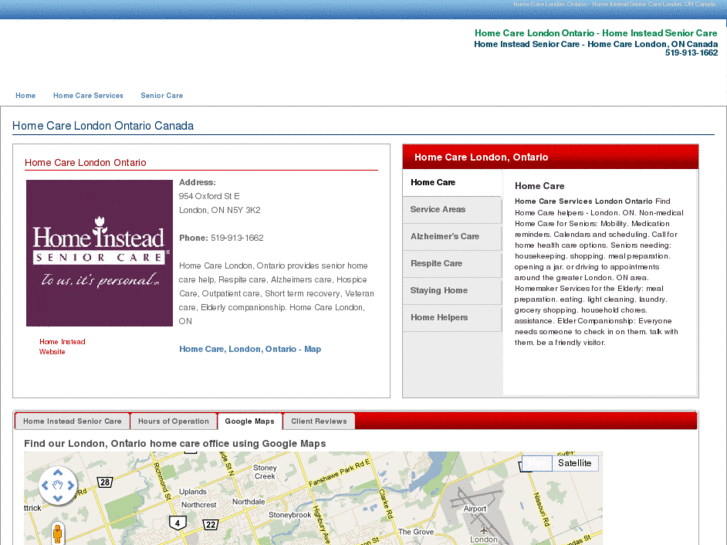Open Home Care Services menu item

click(x=88, y=96)
